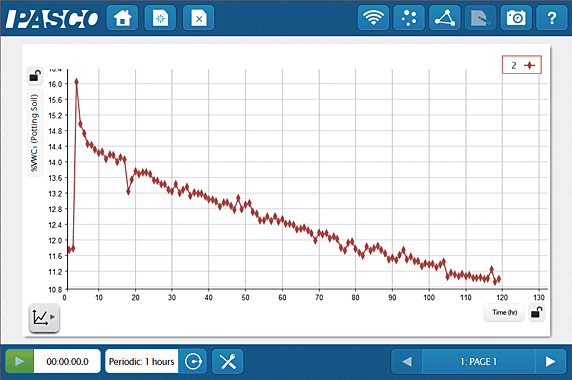
Task: Open the five-dot sensor data icon
Action: coord(409,18)
